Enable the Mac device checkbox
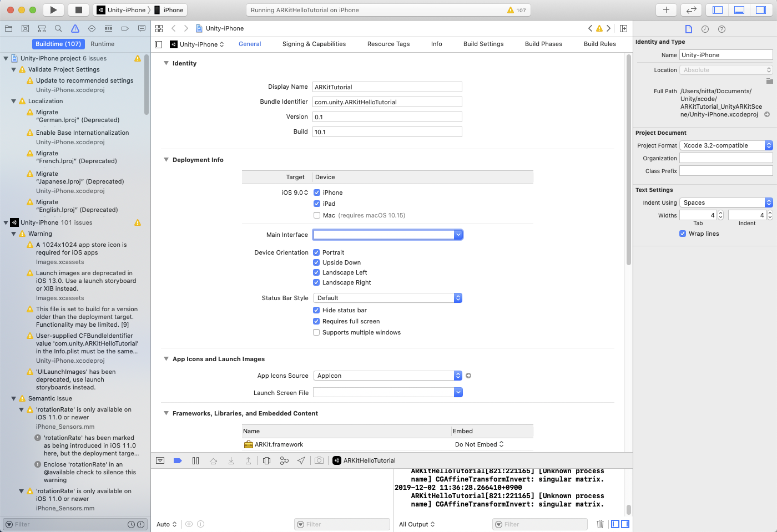777x532 pixels. point(317,215)
